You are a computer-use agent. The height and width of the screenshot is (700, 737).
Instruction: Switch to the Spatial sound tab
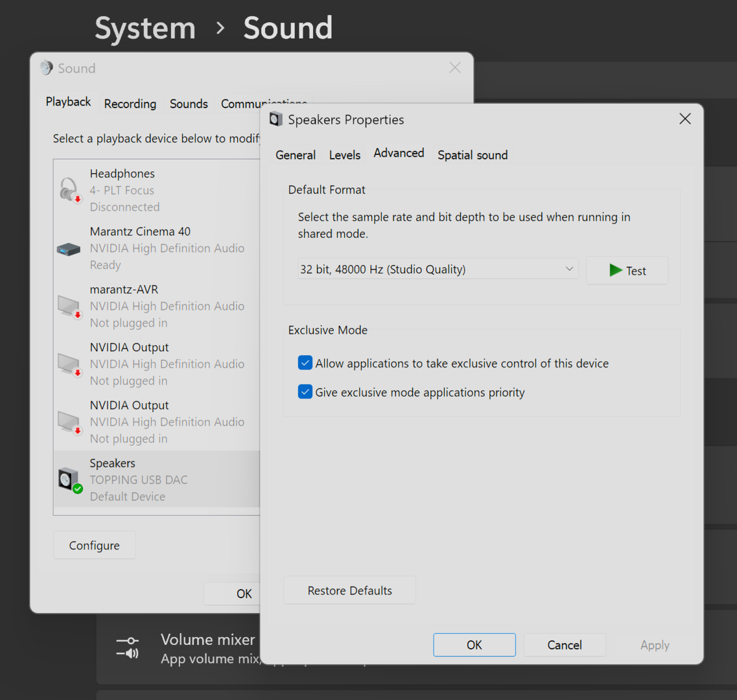473,155
